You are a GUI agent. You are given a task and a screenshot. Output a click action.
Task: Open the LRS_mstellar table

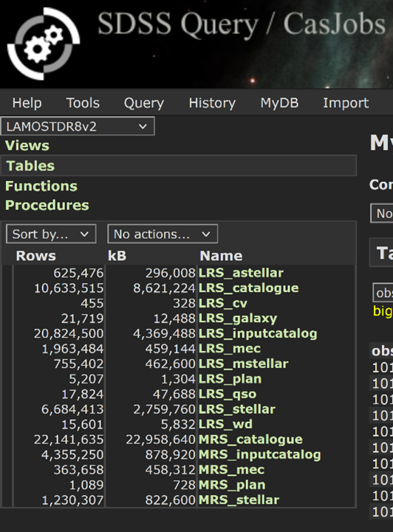click(244, 364)
